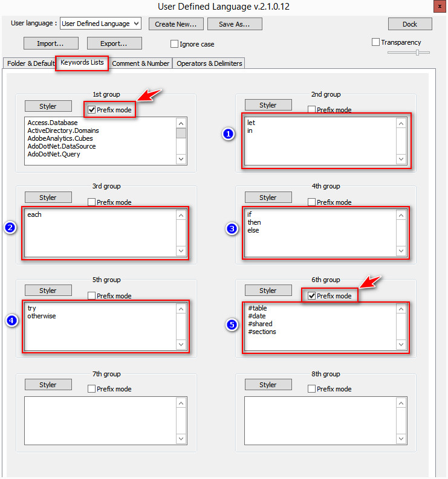This screenshot has height=479, width=448.
Task: Click inside the 7th group keyword box
Action: [100, 421]
